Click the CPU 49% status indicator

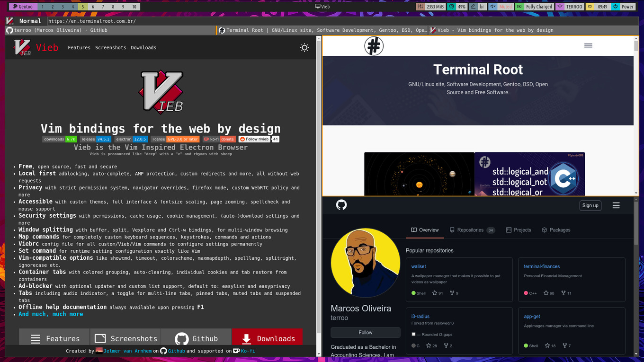(457, 7)
